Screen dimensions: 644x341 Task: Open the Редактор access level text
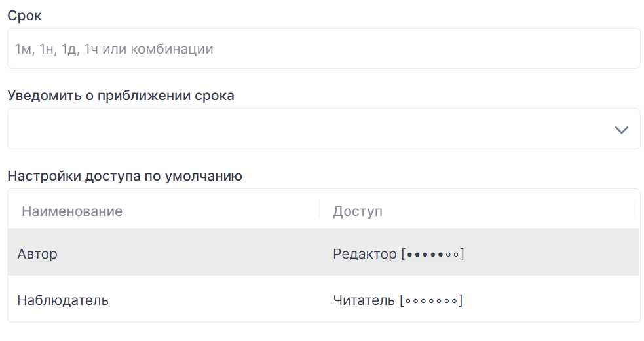364,253
